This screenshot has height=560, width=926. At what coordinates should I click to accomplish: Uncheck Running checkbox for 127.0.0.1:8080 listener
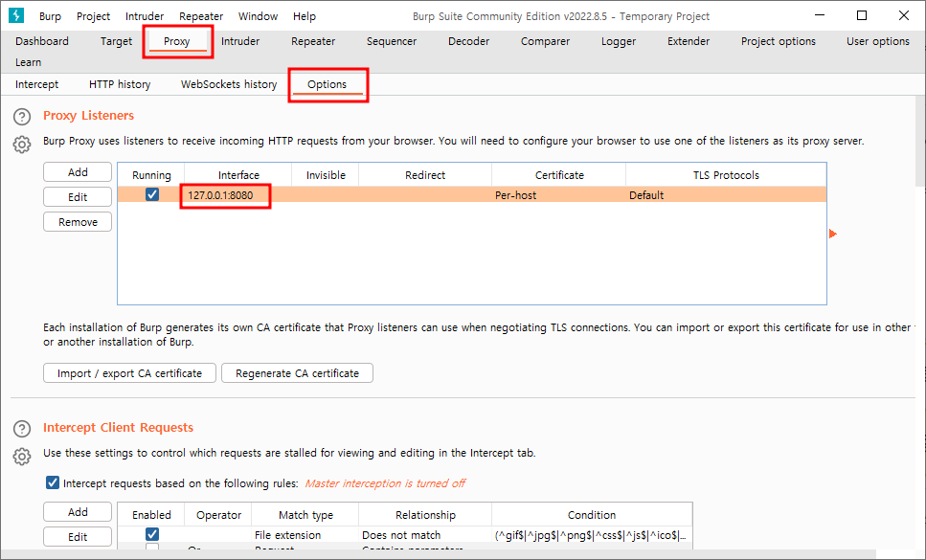click(151, 194)
